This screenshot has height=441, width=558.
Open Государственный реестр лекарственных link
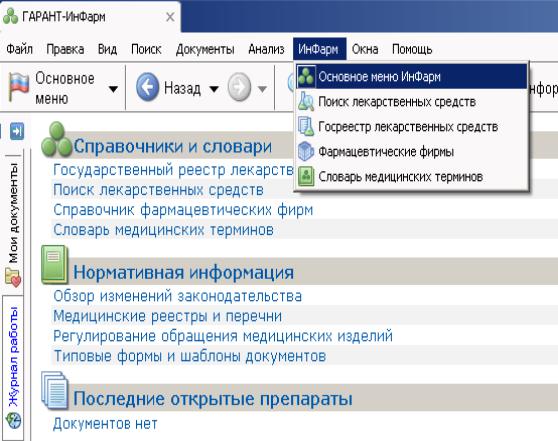pos(173,170)
